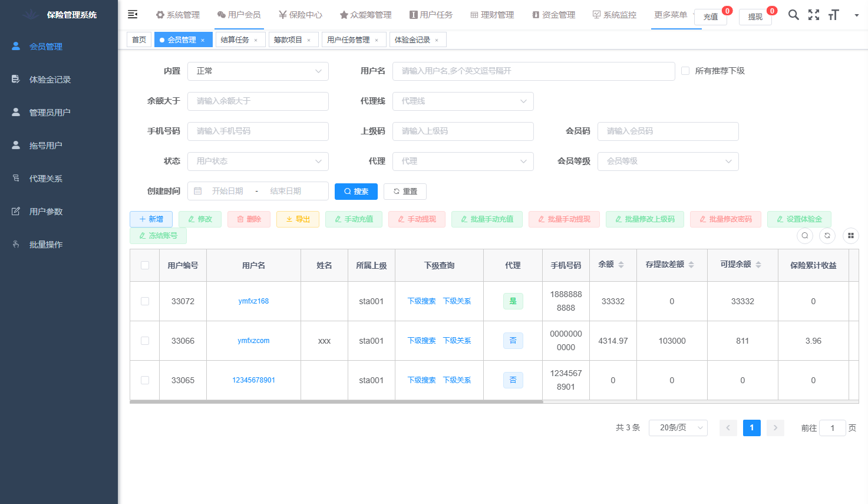Viewport: 868px width, 504px height.
Task: Expand the 用户状态 dropdown
Action: pos(258,162)
